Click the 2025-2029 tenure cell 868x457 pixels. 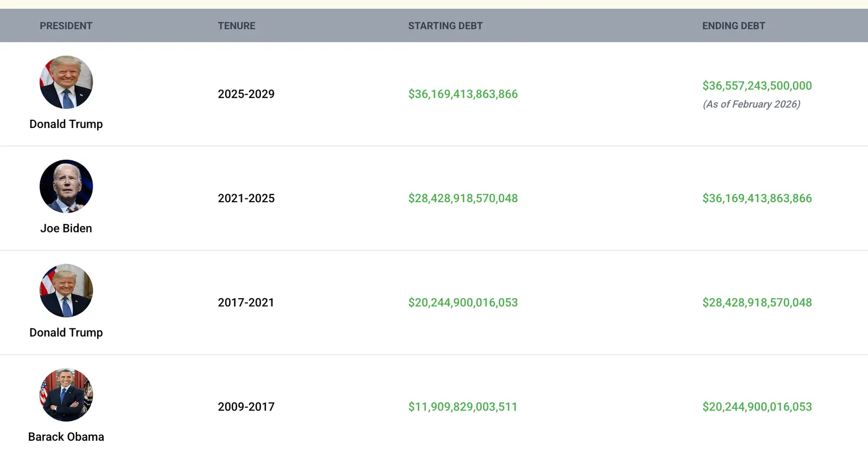(246, 94)
